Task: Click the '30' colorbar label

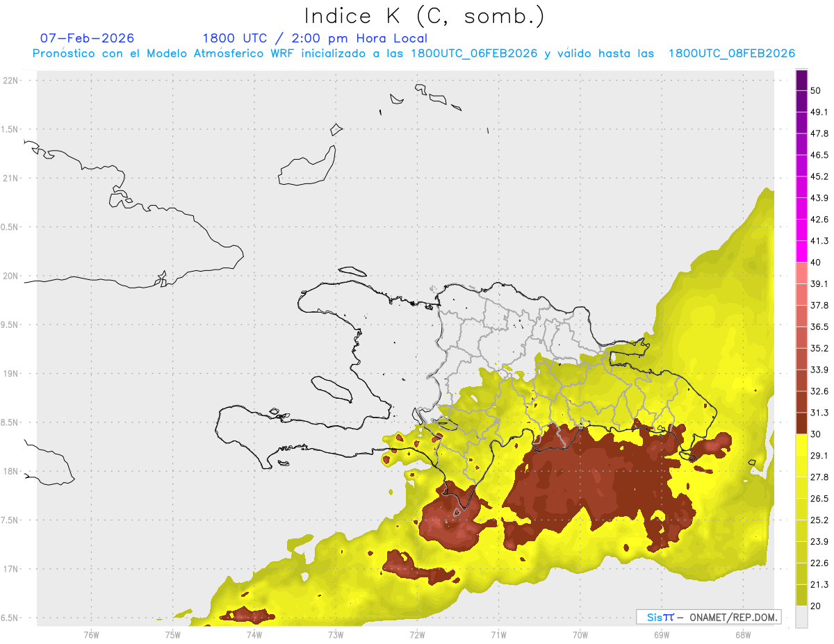Action: coord(816,434)
